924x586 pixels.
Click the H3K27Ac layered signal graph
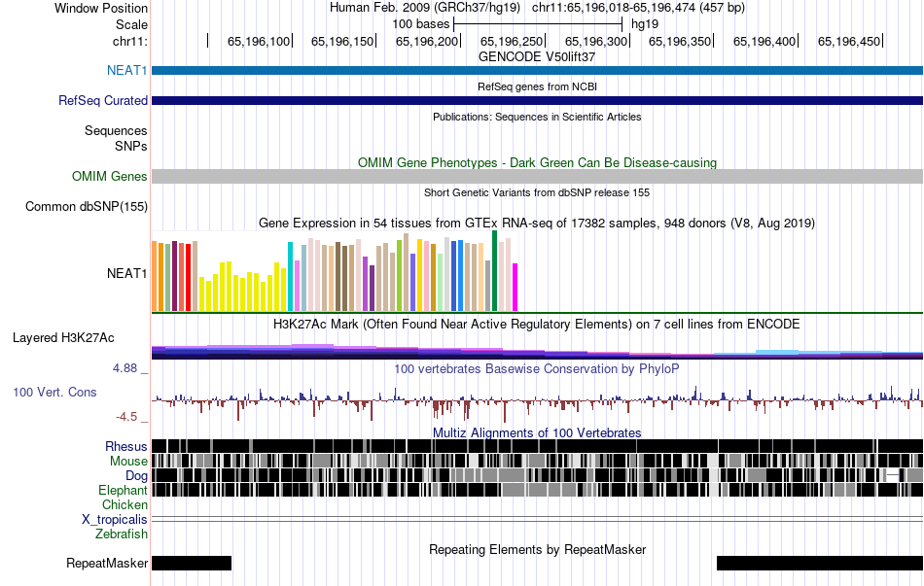pos(537,352)
